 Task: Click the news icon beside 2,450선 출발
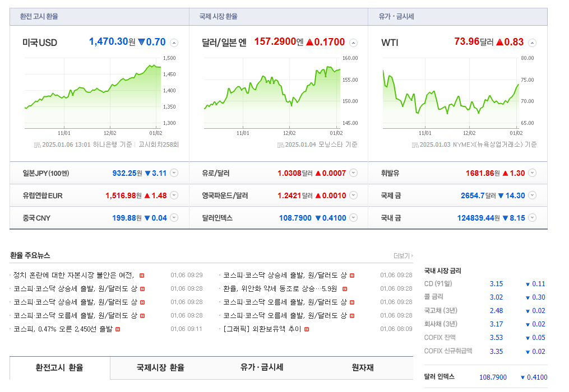pos(118,329)
